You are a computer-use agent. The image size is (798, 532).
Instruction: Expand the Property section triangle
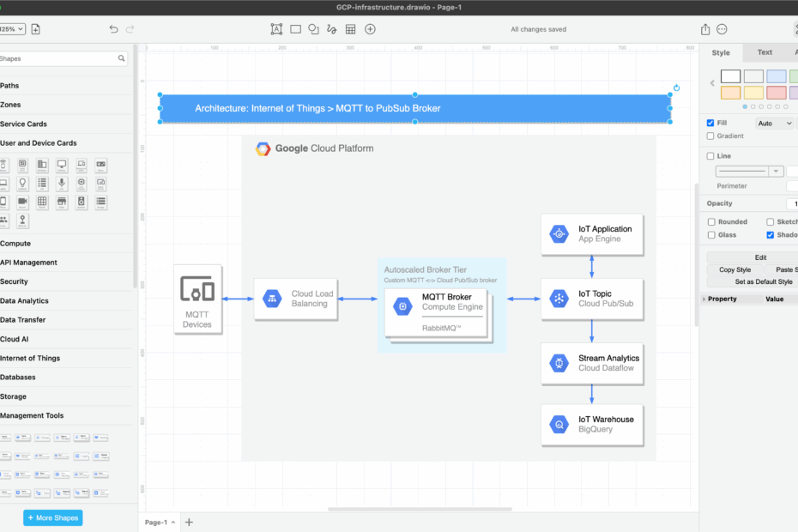pos(704,299)
